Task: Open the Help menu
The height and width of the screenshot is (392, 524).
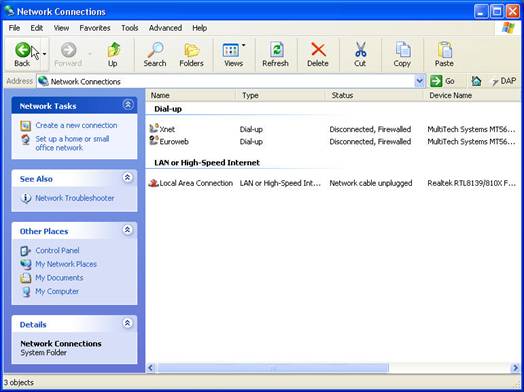Action: [200, 28]
